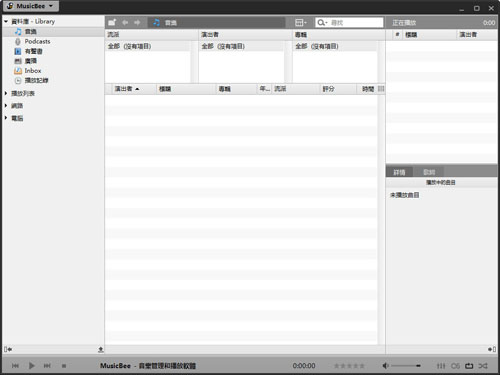
Task: Click the stop button
Action: click(x=64, y=366)
